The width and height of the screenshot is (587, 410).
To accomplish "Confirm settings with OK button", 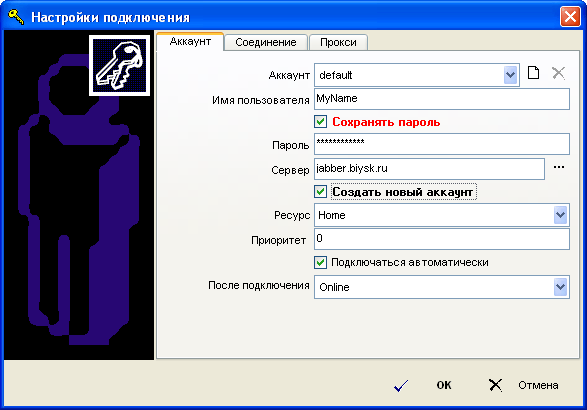I will pos(444,385).
